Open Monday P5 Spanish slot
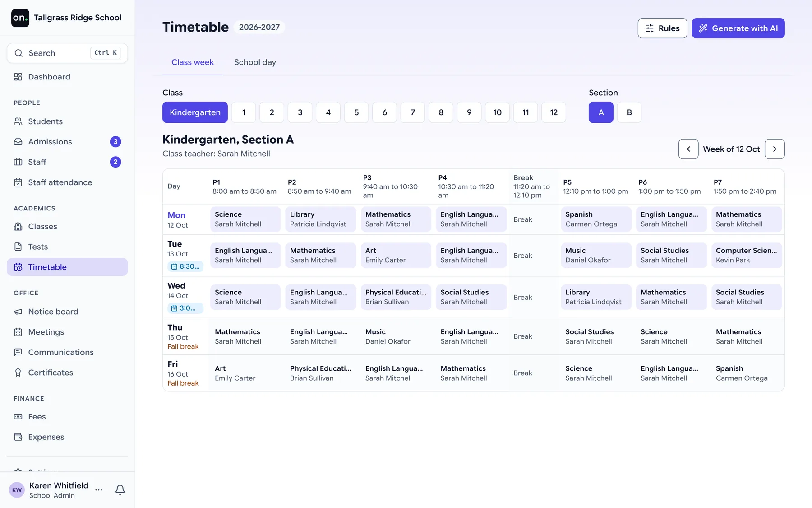This screenshot has height=508, width=812. (x=596, y=219)
